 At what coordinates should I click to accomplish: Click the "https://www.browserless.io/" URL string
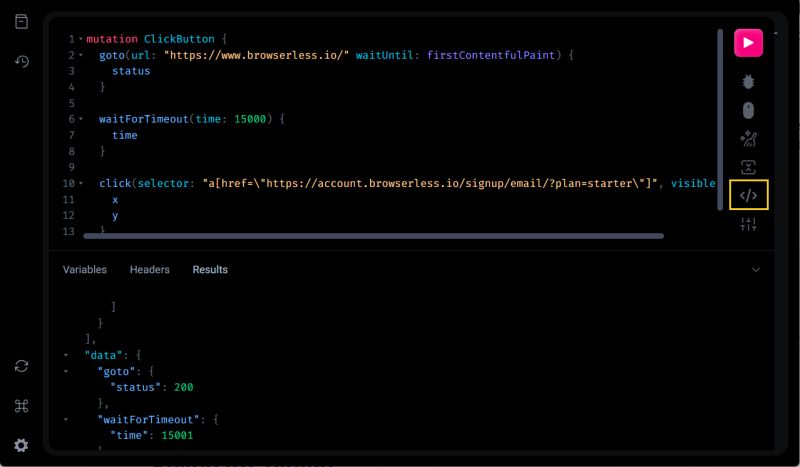pyautogui.click(x=256, y=55)
